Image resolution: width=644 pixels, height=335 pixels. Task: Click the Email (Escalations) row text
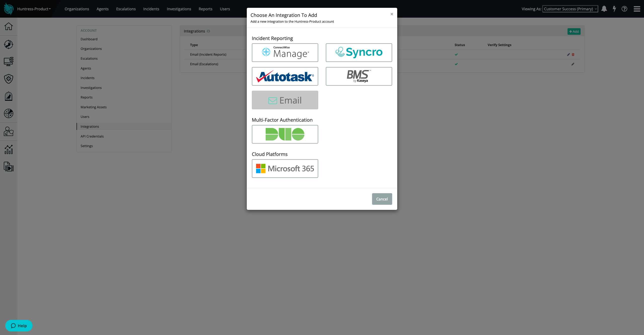204,64
